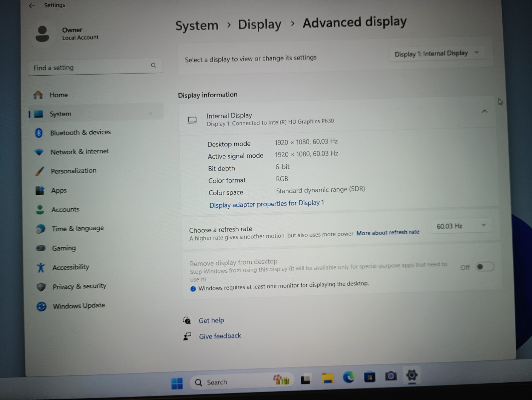Open the Camera app from taskbar
Screen dimensions: 532x400
[x=391, y=376]
